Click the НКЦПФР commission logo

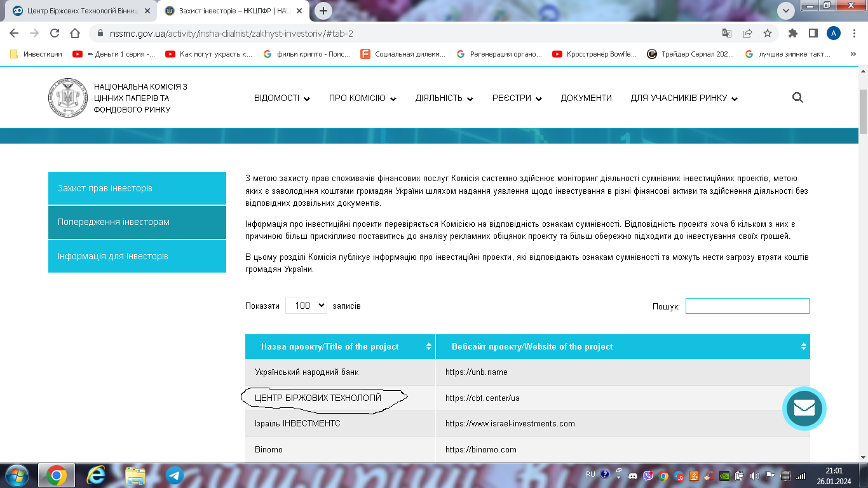coord(67,98)
